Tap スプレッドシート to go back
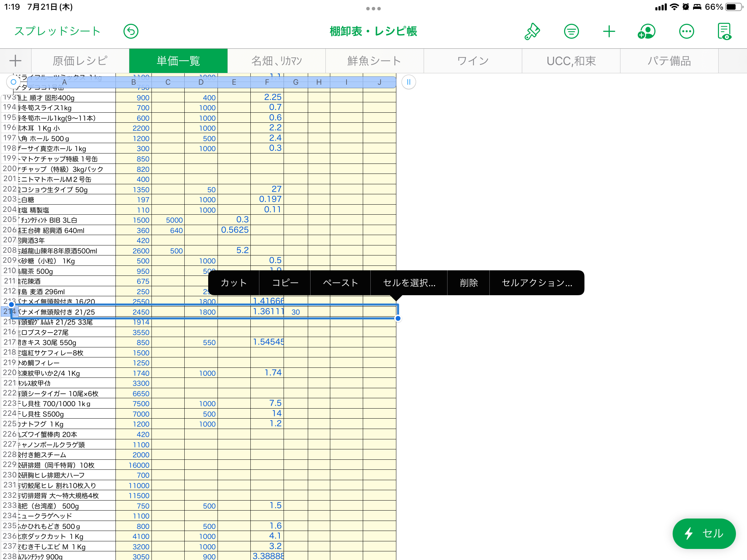The image size is (747, 560). 57,31
